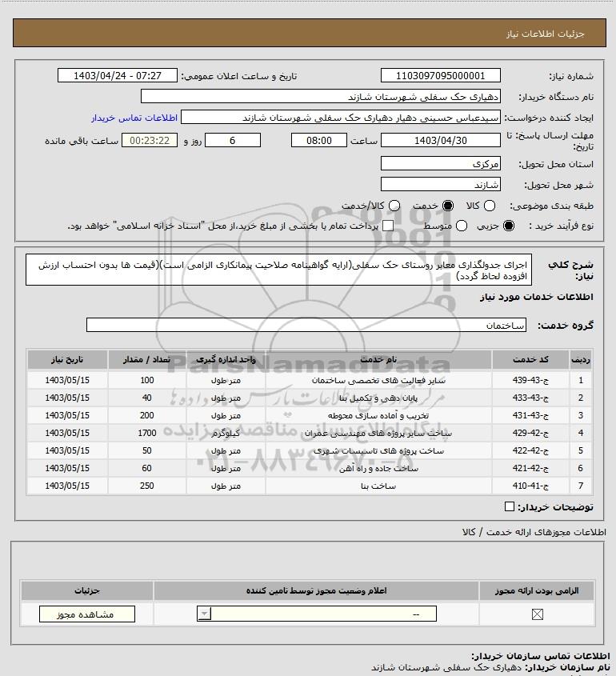Click service name پایان دهی و تکمیل بنا
The height and width of the screenshot is (676, 616).
[x=378, y=398]
